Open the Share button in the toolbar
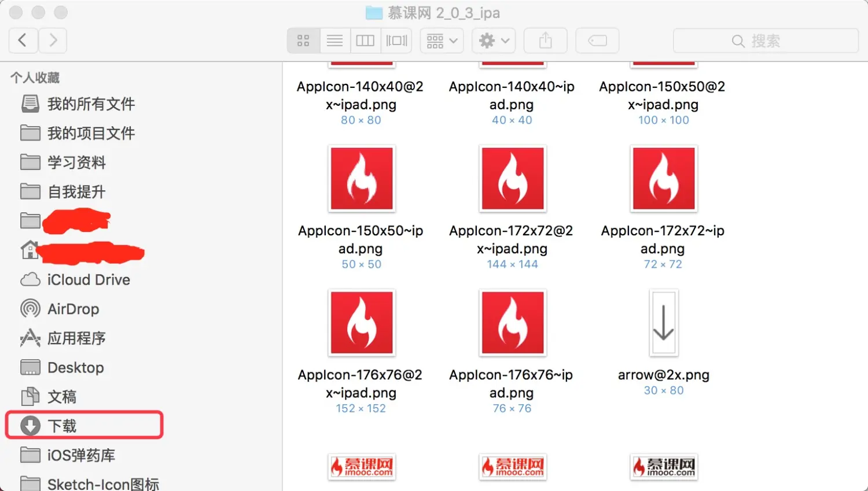The width and height of the screenshot is (868, 491). point(545,40)
